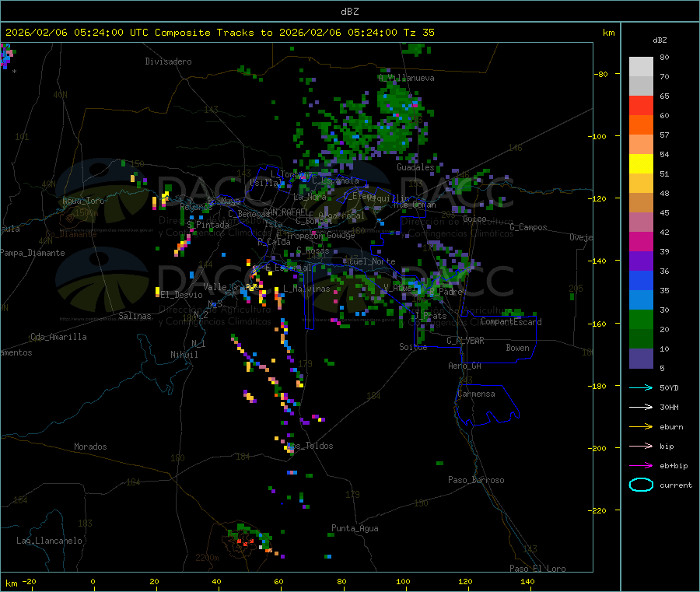Image resolution: width=700 pixels, height=592 pixels.
Task: Click the Los_Toldos map label
Action: coord(310,446)
